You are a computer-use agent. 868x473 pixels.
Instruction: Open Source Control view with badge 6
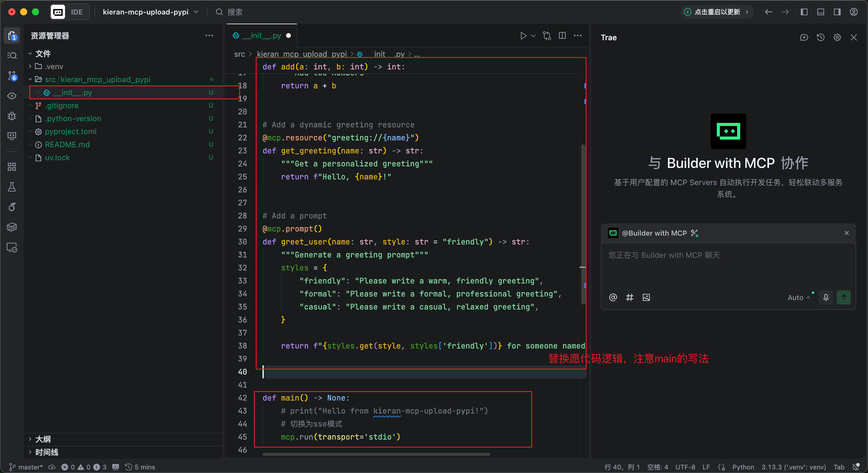pyautogui.click(x=12, y=76)
